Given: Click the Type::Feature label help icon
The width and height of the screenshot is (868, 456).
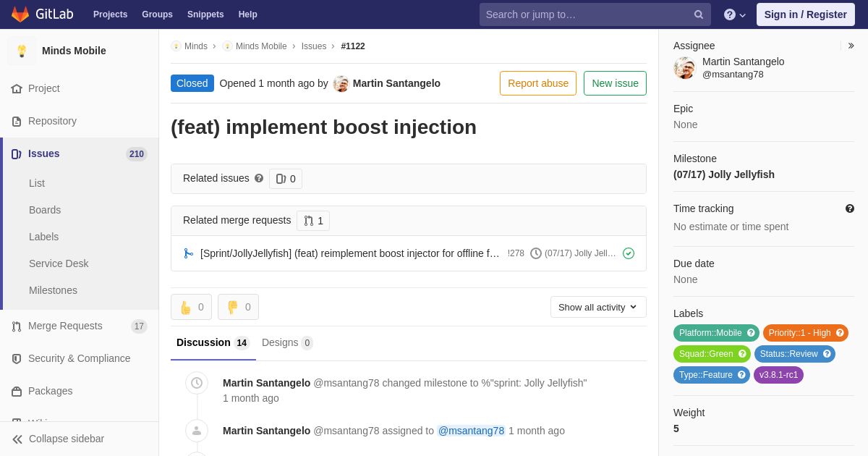Looking at the screenshot, I should point(741,375).
